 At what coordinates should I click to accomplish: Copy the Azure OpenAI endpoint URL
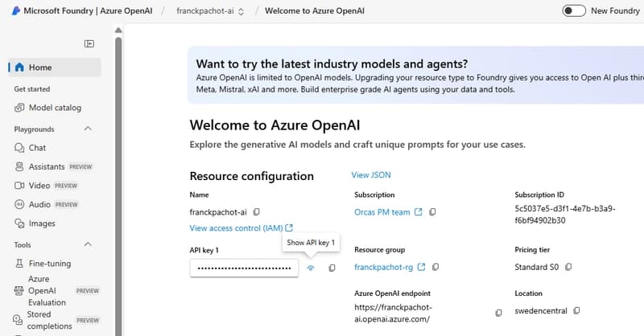pyautogui.click(x=498, y=313)
